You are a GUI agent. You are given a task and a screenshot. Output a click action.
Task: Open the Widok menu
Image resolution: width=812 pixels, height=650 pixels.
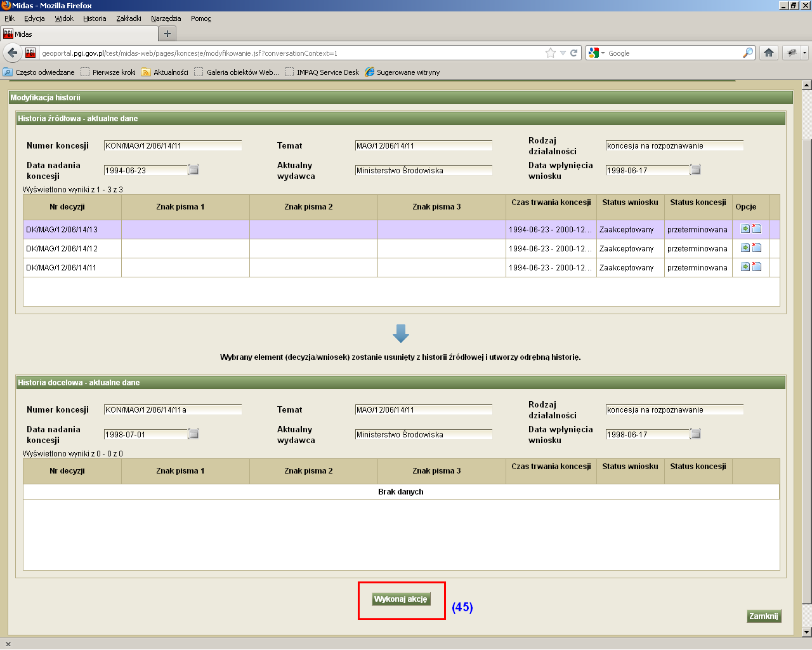64,18
